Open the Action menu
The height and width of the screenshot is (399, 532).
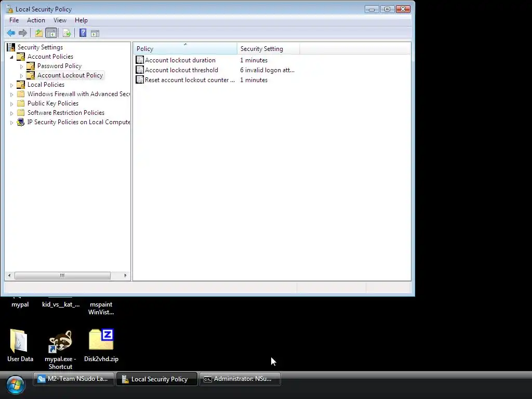click(x=36, y=20)
